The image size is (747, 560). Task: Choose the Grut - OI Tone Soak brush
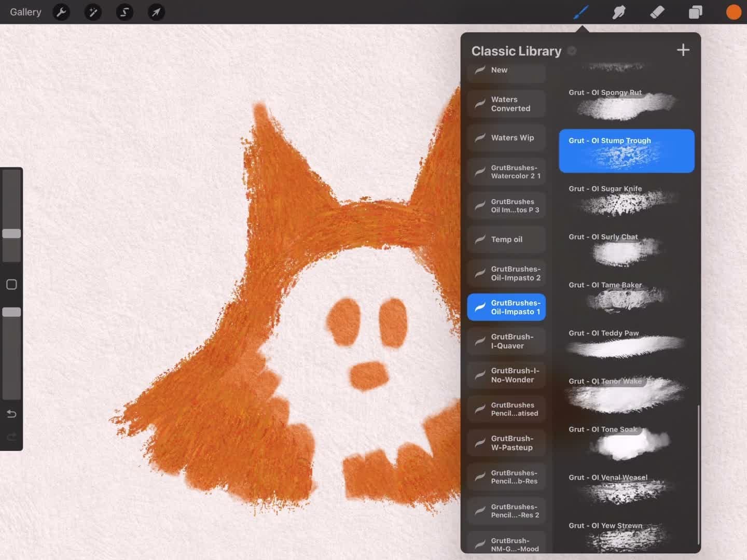(626, 440)
